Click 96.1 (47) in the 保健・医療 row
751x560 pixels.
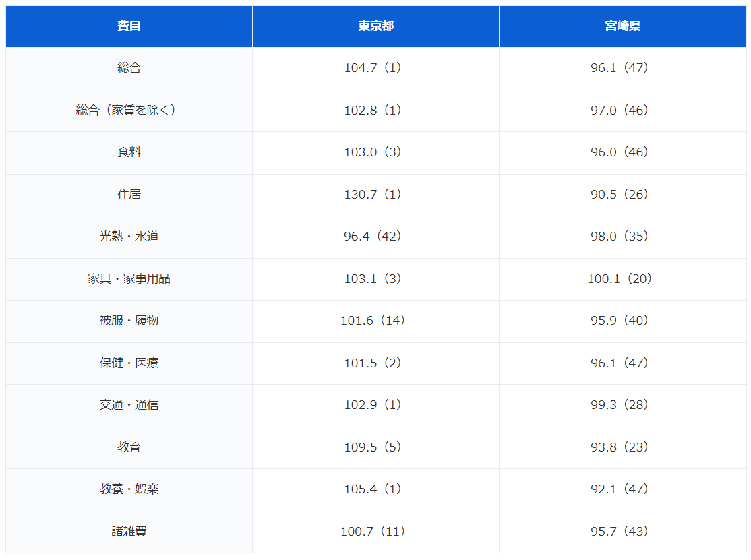pyautogui.click(x=622, y=363)
